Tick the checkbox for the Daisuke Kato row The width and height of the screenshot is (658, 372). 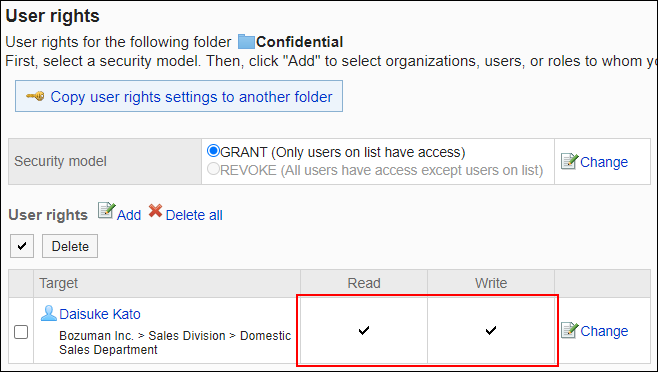pos(21,332)
